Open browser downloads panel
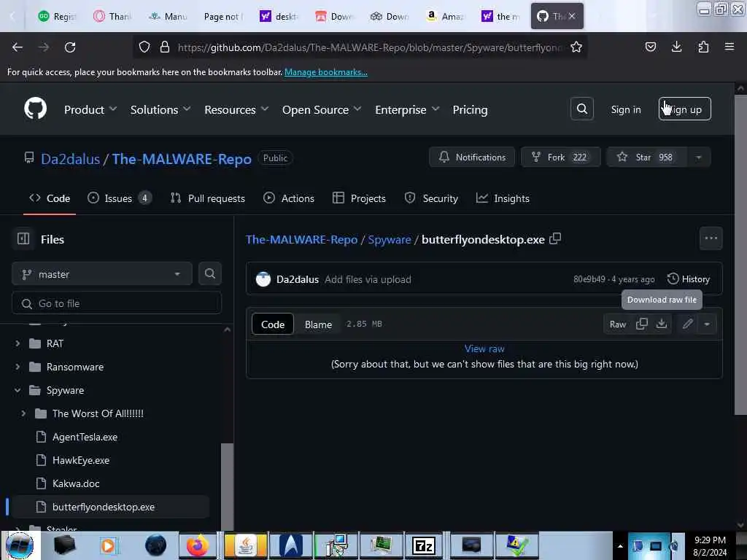Viewport: 747px width, 560px height. tap(676, 47)
